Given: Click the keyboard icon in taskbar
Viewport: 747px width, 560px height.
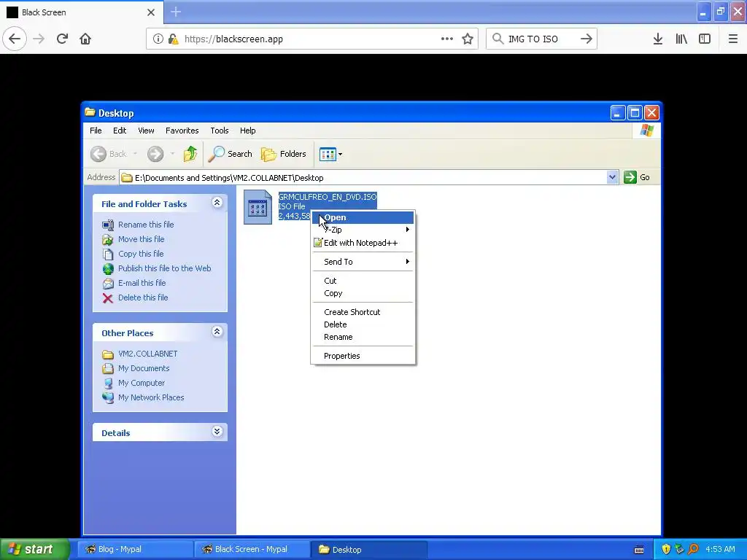Looking at the screenshot, I should 639,550.
